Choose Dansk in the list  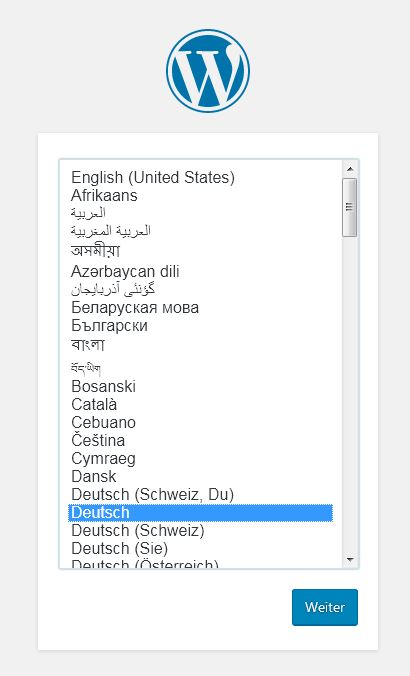(x=94, y=477)
